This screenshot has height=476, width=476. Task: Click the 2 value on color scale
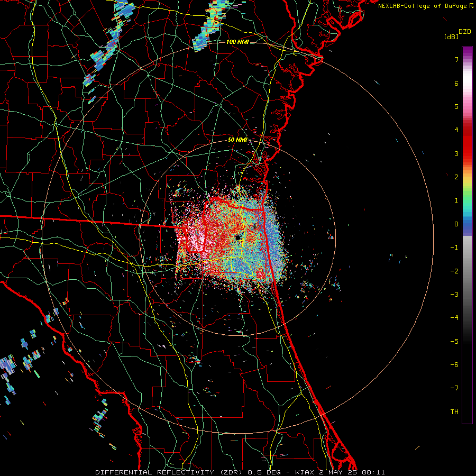click(456, 177)
